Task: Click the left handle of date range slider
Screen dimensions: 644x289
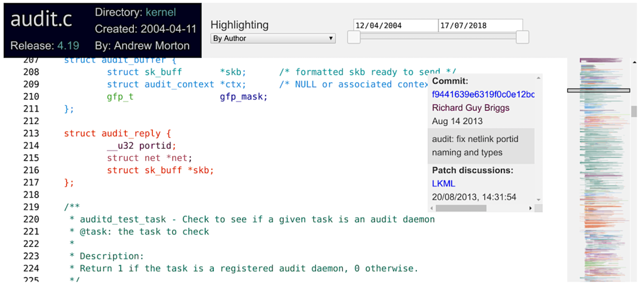Action: coord(354,38)
